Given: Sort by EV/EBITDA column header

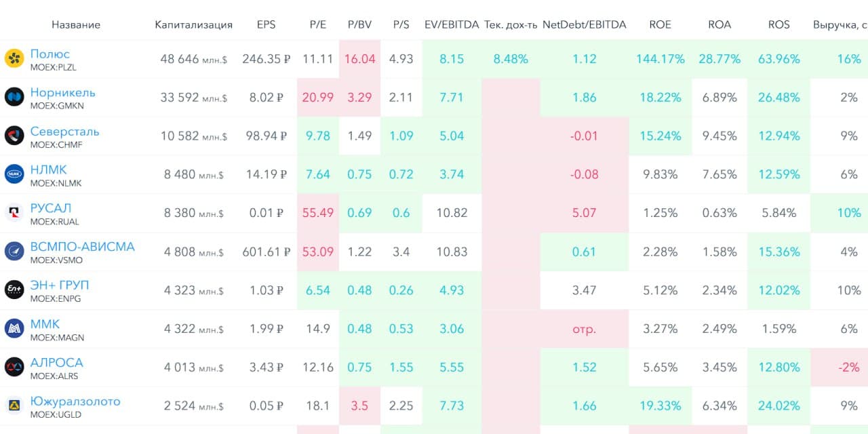Looking at the screenshot, I should pos(451,24).
